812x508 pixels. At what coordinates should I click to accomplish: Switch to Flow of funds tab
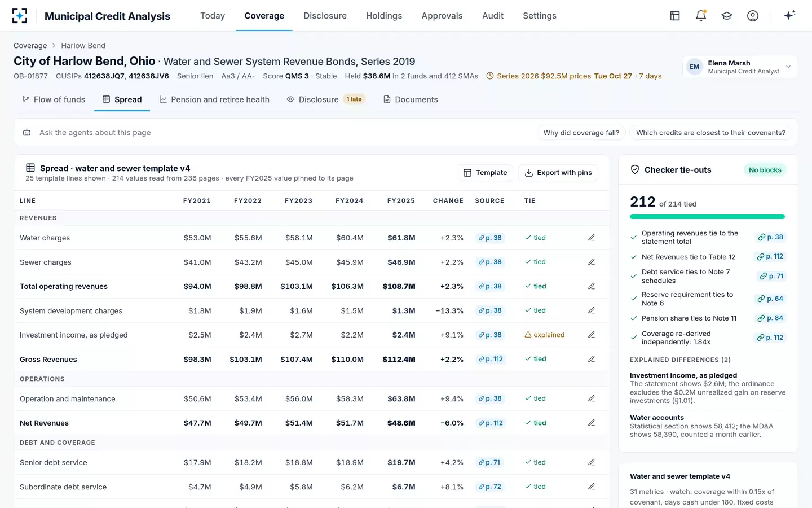point(54,99)
